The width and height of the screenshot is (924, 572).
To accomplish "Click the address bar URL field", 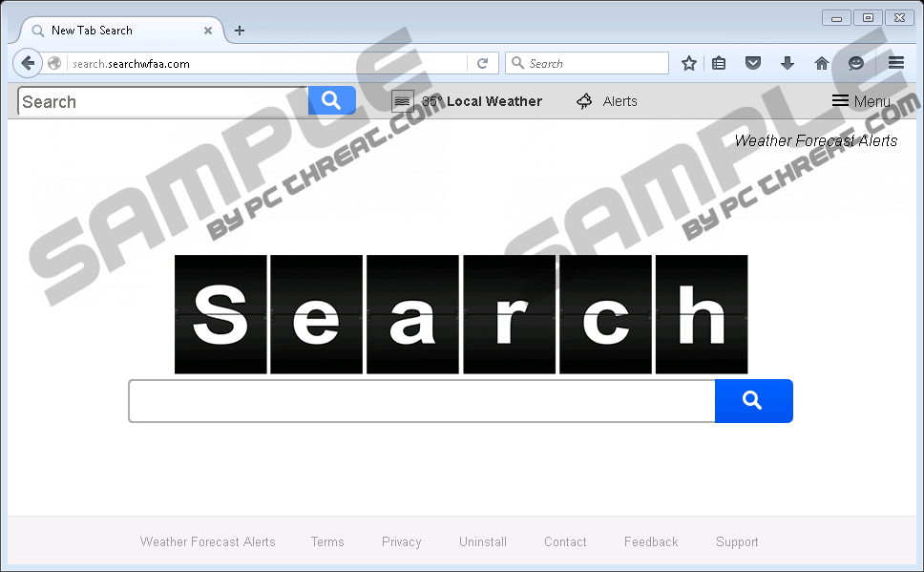I will [268, 64].
